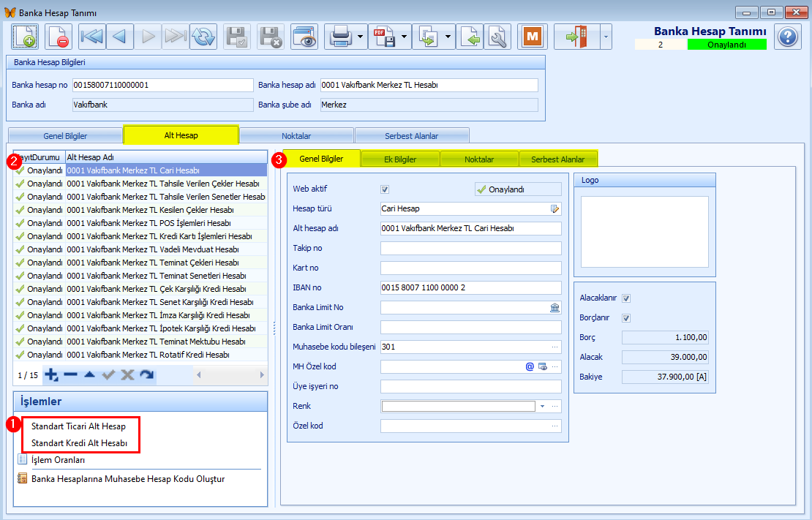Toggle the Web aktif checkbox
This screenshot has width=812, height=520.
[385, 189]
